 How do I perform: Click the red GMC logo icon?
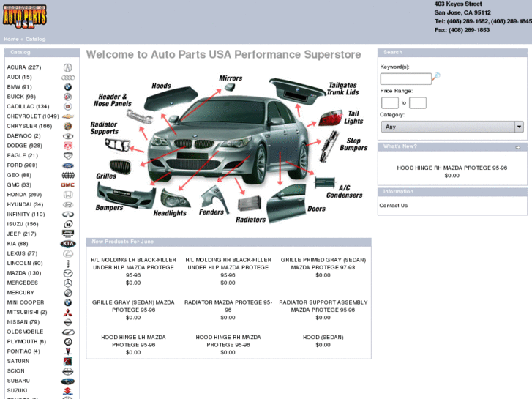[68, 185]
